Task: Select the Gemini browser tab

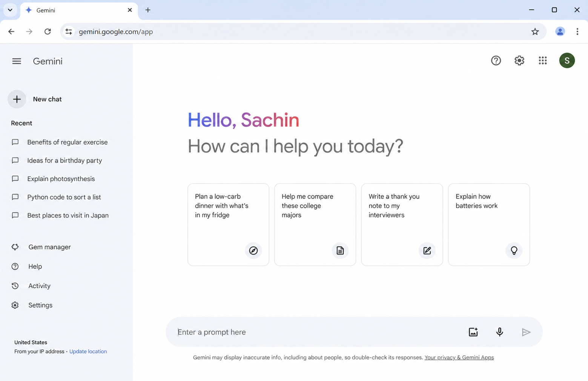Action: pyautogui.click(x=79, y=10)
